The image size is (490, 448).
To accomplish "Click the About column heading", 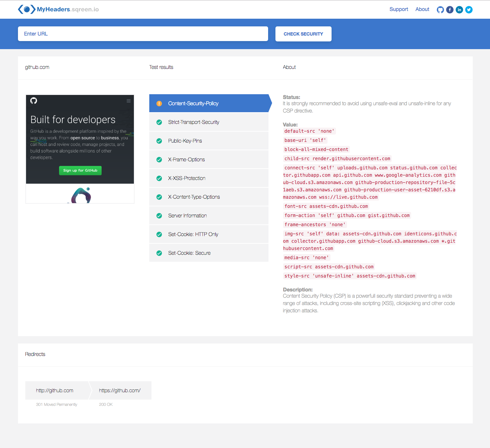I will pos(289,67).
